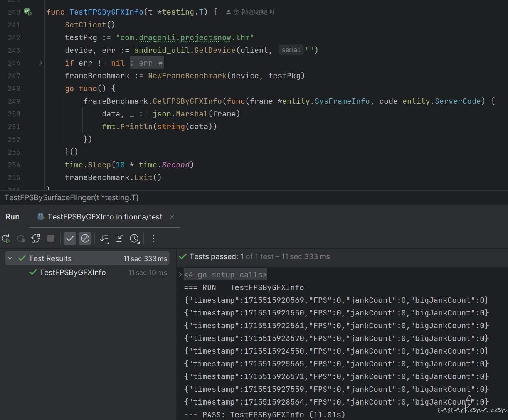Viewport: 508px width, 420px height.
Task: Click output line with timestamp 1715515926571
Action: click(336, 376)
